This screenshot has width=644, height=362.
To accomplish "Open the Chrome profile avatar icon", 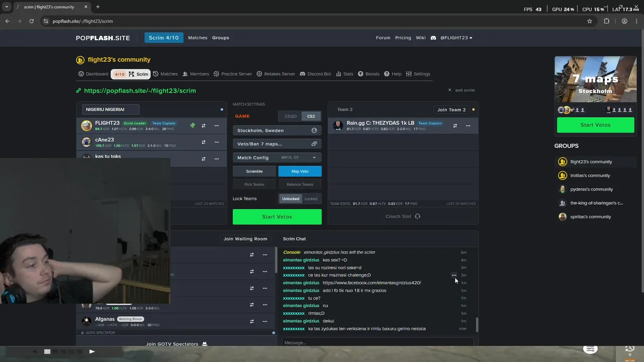I will click(x=624, y=21).
